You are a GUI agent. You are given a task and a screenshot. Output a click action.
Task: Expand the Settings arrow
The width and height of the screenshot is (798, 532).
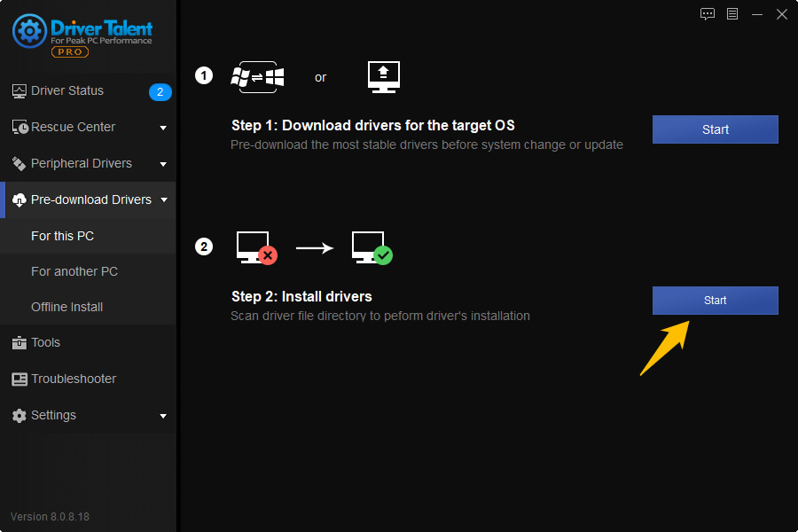pyautogui.click(x=163, y=416)
